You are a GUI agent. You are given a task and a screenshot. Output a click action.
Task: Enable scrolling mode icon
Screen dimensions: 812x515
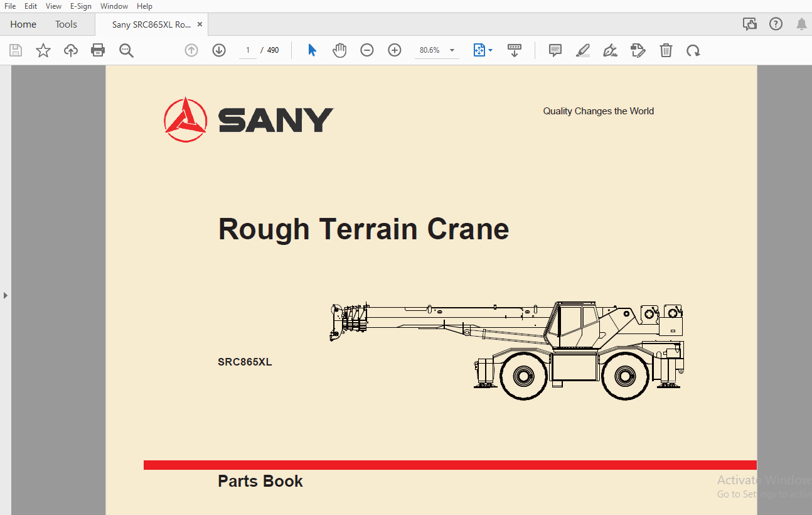[x=515, y=50]
